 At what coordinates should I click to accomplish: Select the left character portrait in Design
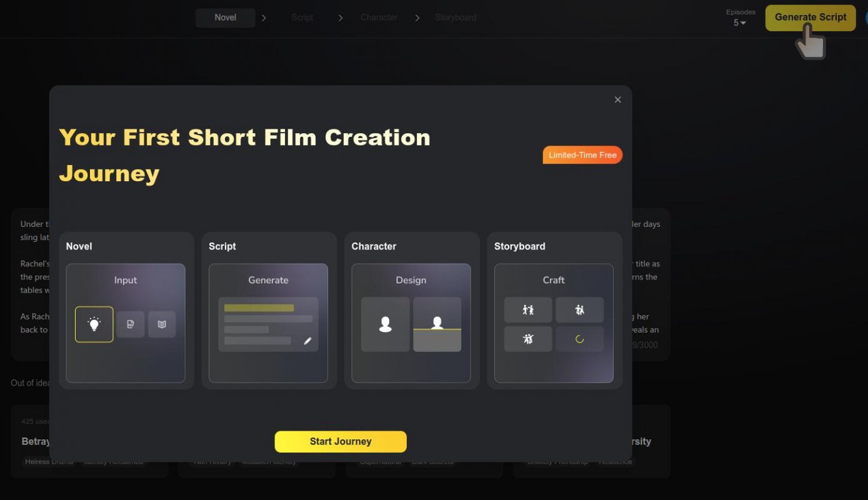point(386,324)
